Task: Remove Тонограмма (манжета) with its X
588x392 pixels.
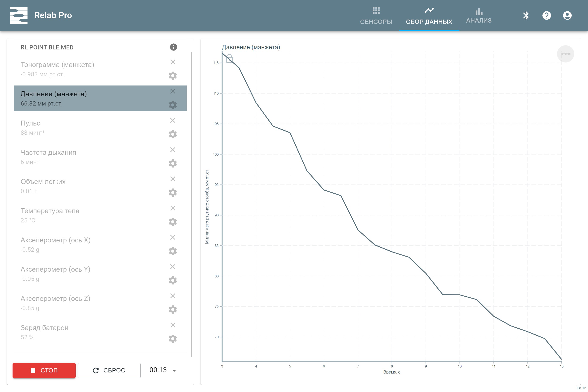Action: click(173, 62)
